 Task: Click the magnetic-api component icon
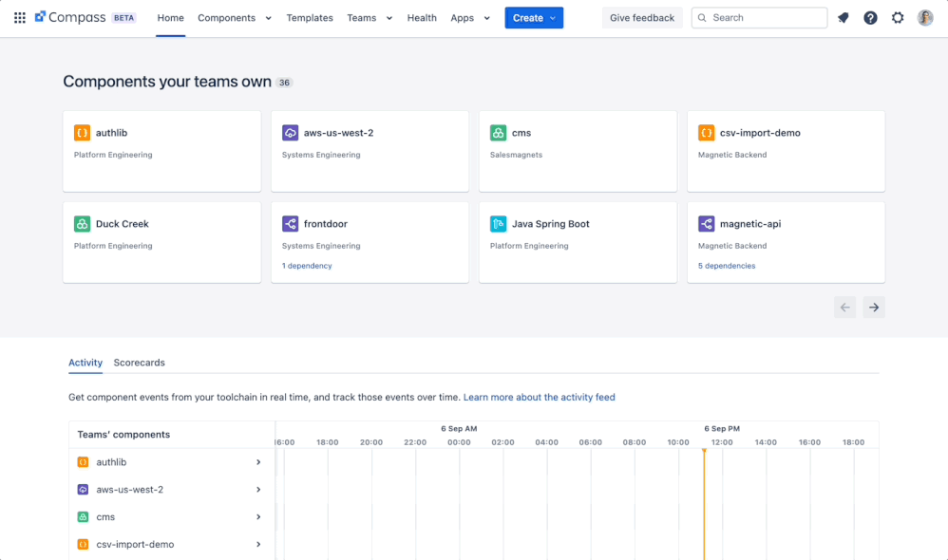click(x=704, y=223)
